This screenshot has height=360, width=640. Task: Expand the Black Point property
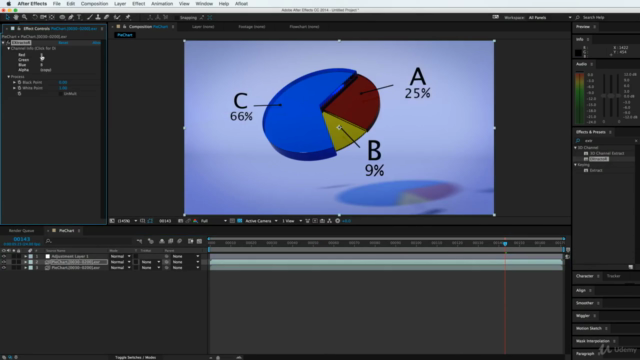[x=14, y=82]
